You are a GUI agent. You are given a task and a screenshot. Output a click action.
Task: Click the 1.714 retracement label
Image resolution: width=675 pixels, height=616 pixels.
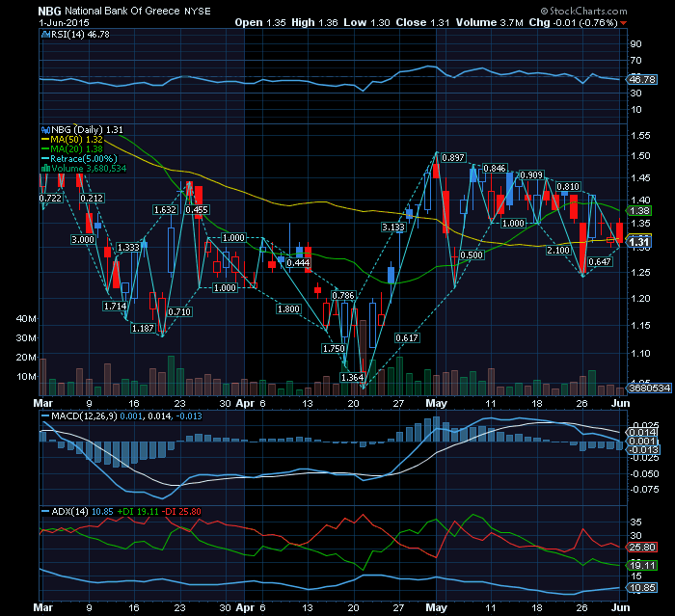pos(115,306)
